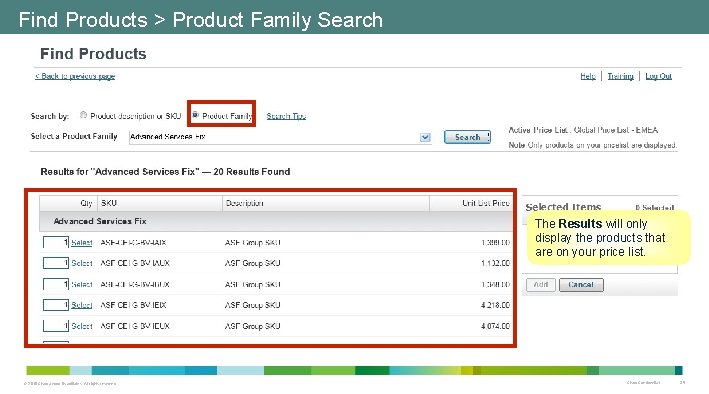Click Select link for the 4,074.00 item
This screenshot has height=394, width=709.
coord(82,326)
